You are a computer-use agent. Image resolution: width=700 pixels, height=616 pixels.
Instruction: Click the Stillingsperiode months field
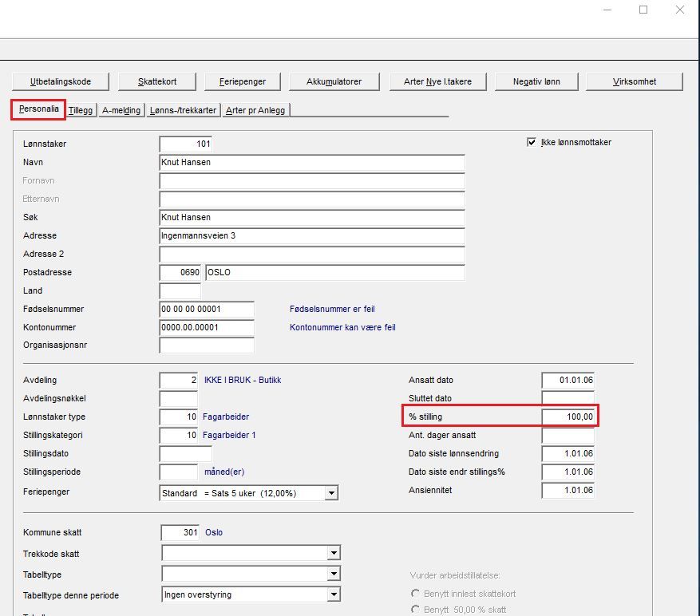[179, 472]
